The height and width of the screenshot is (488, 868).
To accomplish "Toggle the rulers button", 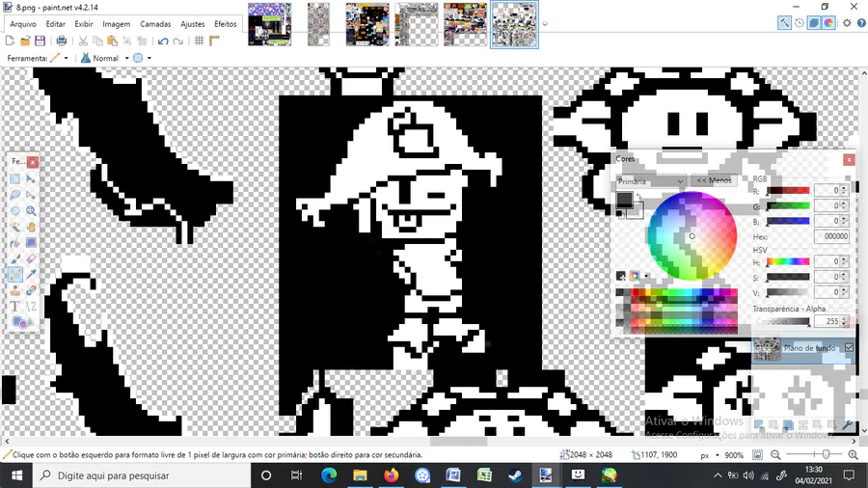I will pos(215,41).
